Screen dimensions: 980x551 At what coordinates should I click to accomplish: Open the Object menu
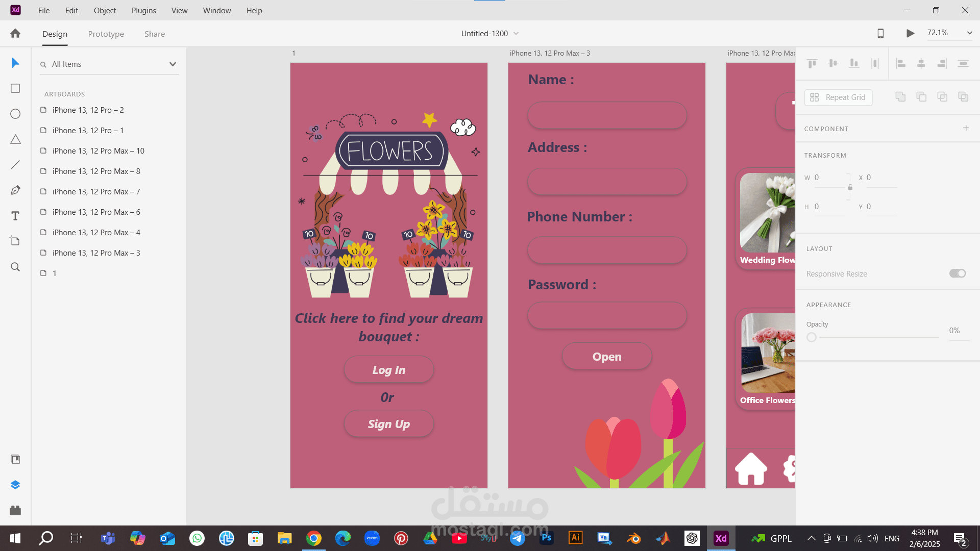[x=105, y=10]
